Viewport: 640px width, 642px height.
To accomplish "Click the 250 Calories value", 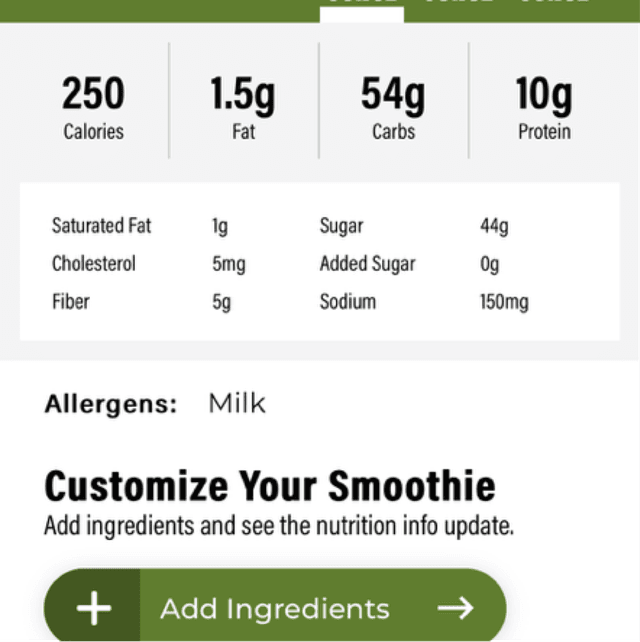I will [x=93, y=95].
